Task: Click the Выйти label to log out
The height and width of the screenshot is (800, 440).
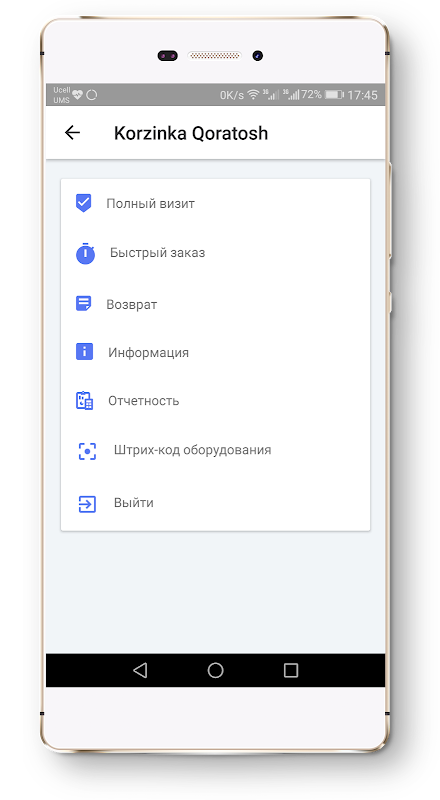Action: (x=134, y=503)
